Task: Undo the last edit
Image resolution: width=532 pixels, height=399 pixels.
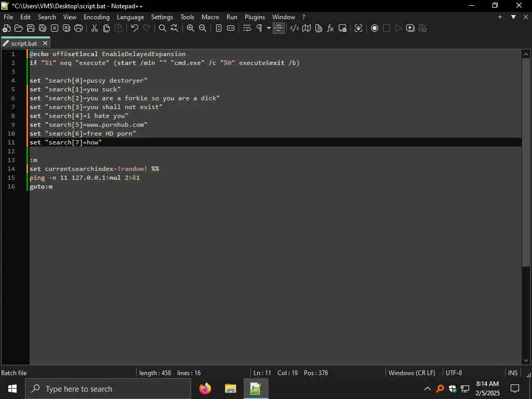Action: [135, 28]
